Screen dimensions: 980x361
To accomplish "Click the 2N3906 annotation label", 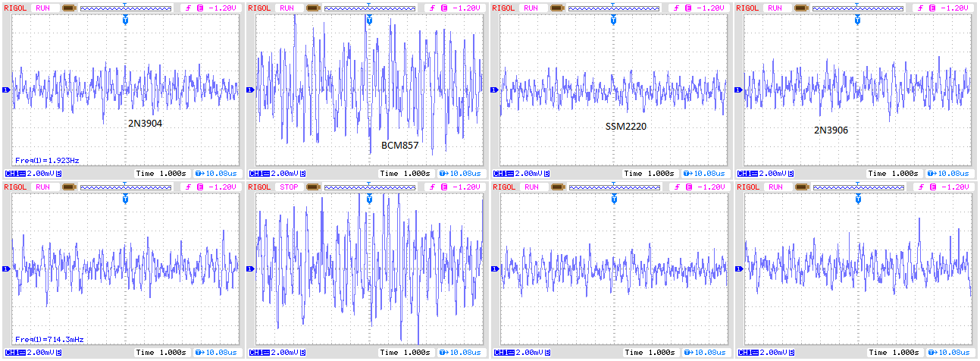I will 831,130.
